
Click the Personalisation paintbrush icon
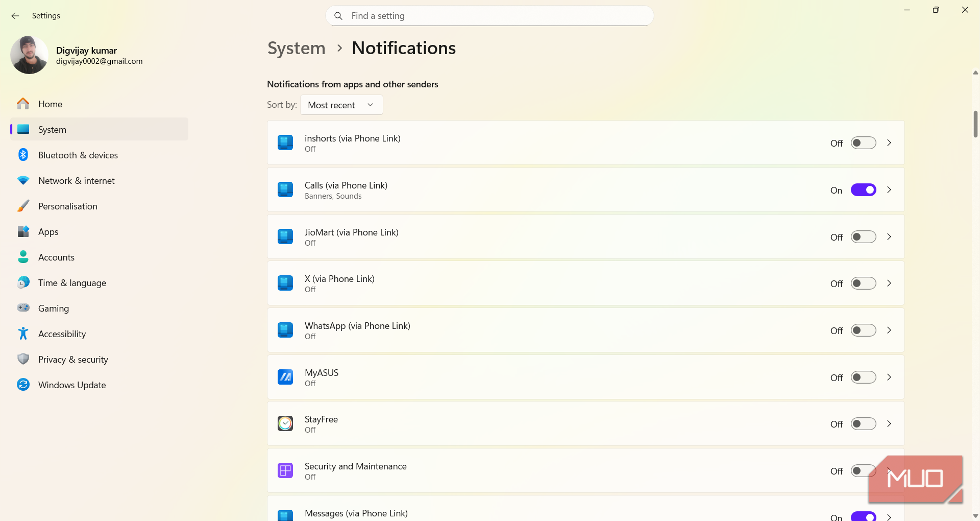(x=23, y=206)
